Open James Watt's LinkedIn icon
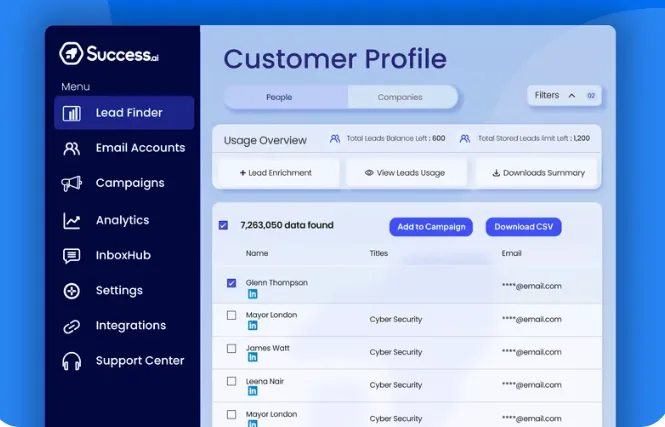Image resolution: width=665 pixels, height=427 pixels. (x=252, y=357)
